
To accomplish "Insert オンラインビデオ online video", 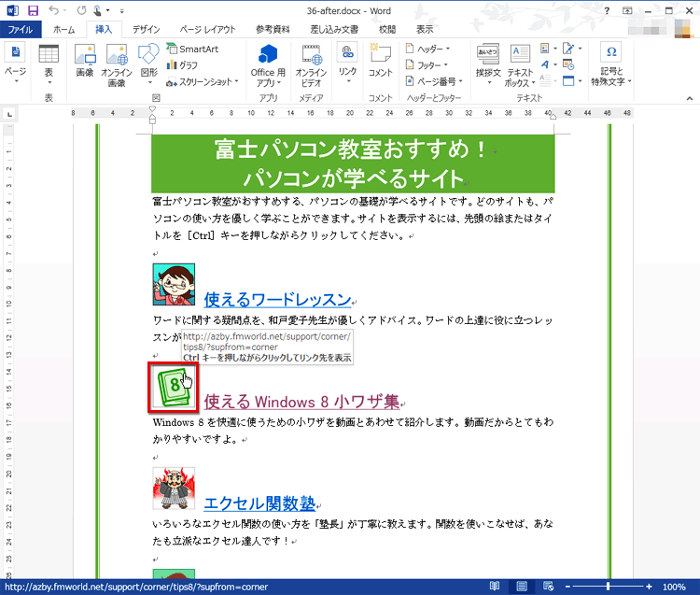I will [311, 65].
